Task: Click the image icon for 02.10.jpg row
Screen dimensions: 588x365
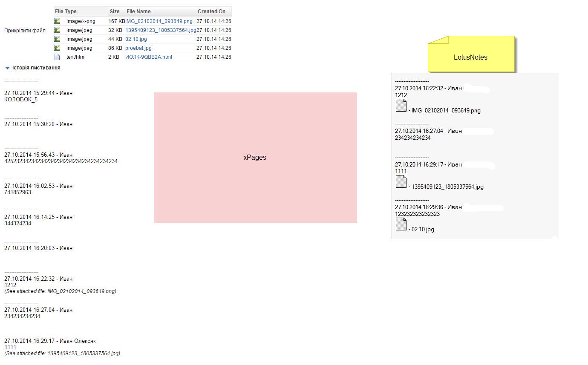Action: (57, 39)
